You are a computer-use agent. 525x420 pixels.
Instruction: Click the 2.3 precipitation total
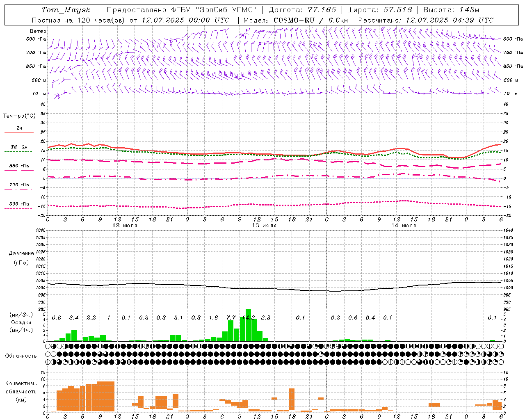pyautogui.click(x=266, y=318)
